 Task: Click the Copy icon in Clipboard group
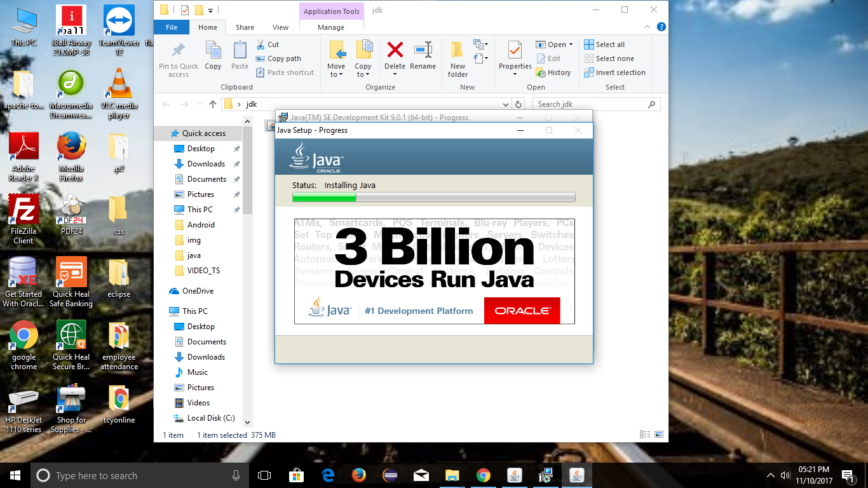point(213,50)
